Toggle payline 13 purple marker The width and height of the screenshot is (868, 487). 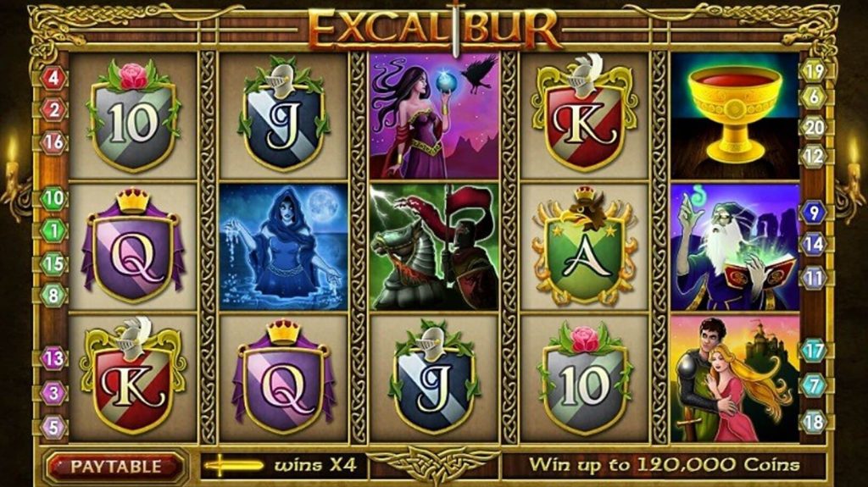[53, 359]
